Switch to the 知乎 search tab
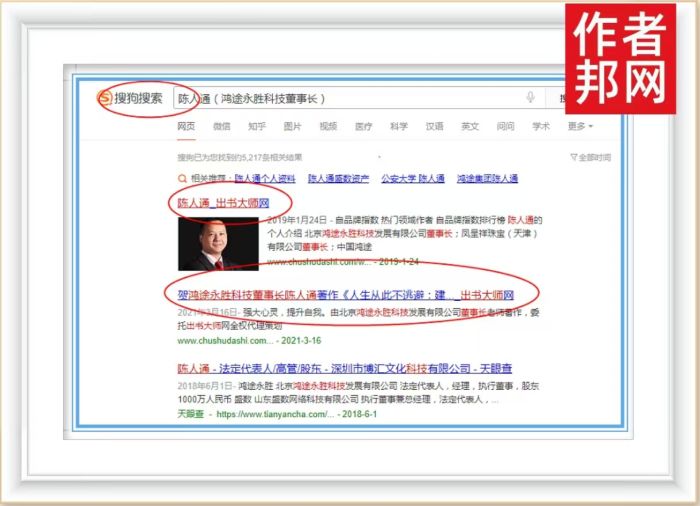700x506 pixels. click(x=257, y=127)
